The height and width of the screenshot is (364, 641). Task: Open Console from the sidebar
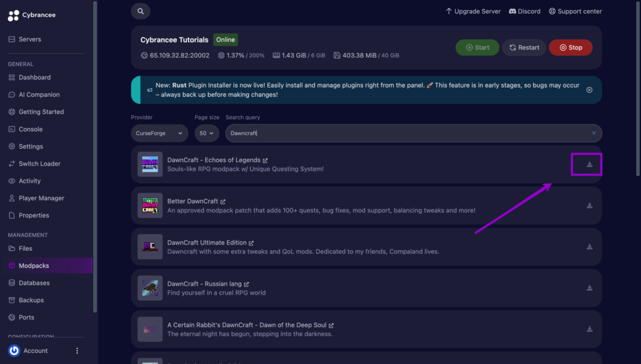31,129
